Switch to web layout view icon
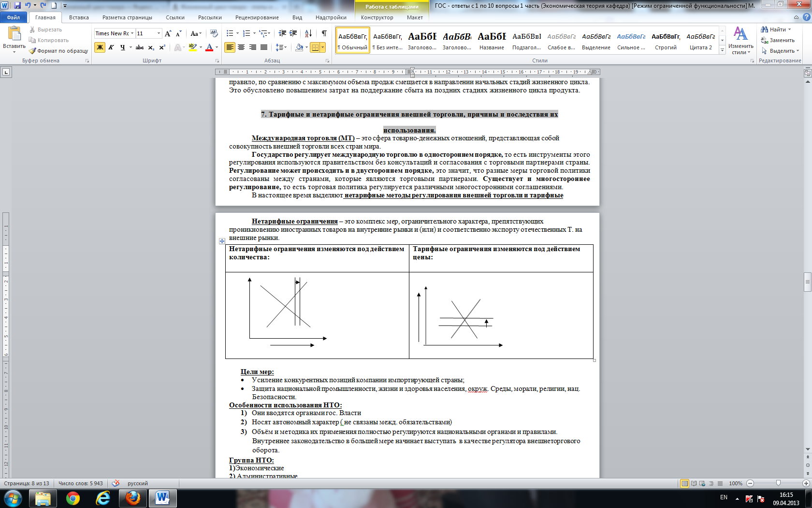This screenshot has height=508, width=812. (x=702, y=483)
